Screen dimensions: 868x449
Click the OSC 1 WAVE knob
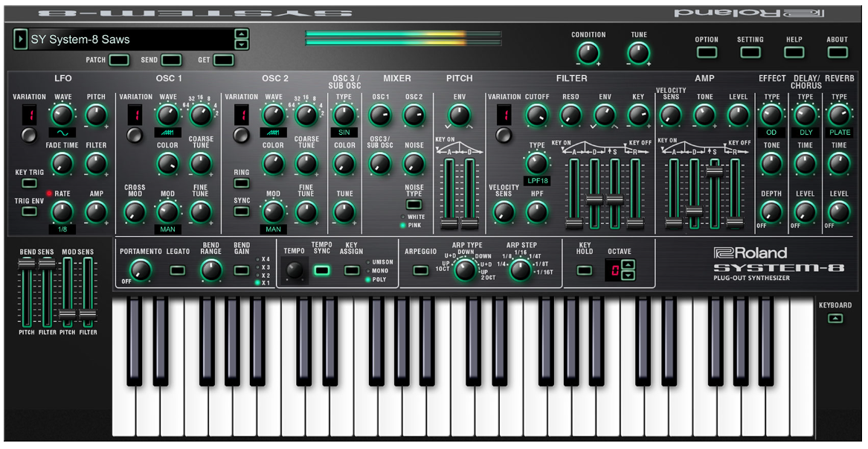pyautogui.click(x=168, y=115)
